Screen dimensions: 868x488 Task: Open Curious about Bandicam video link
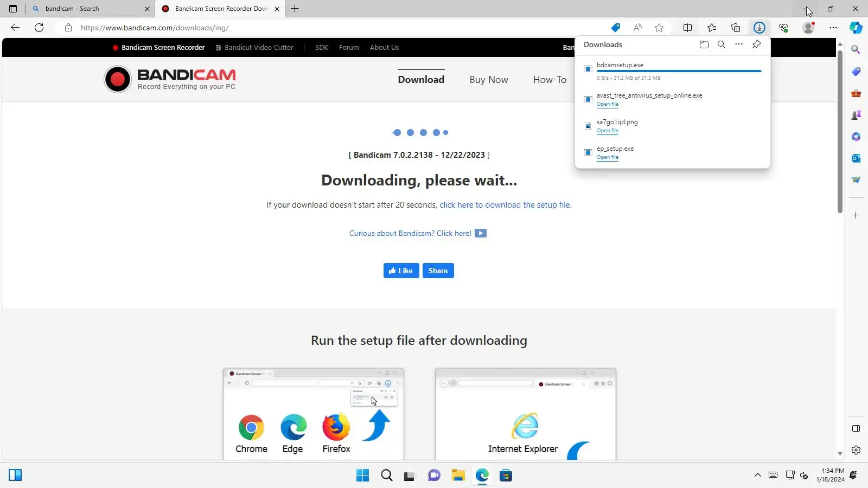tap(418, 233)
